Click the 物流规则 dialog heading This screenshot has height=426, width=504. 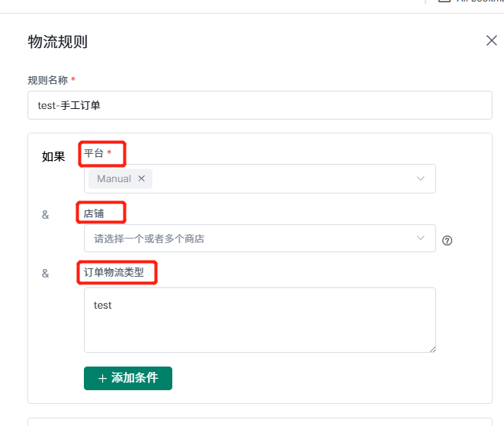(57, 42)
